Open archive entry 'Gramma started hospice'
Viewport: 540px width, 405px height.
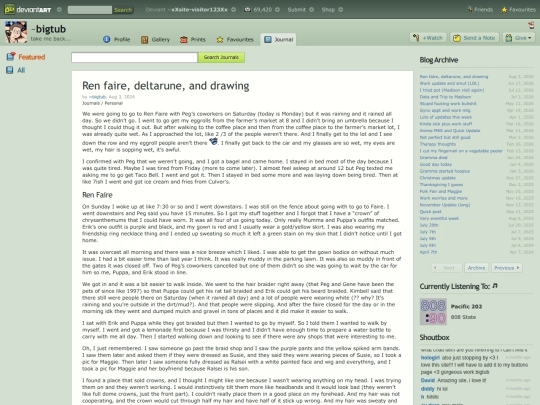pyautogui.click(x=444, y=171)
